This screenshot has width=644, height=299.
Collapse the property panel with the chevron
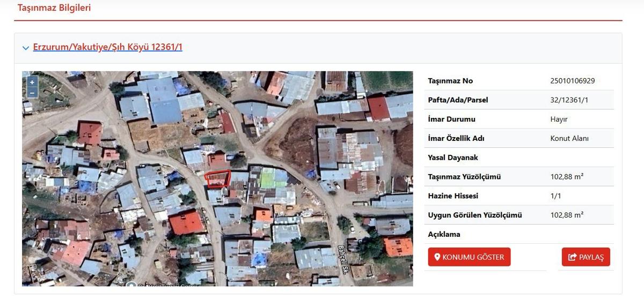tap(26, 48)
